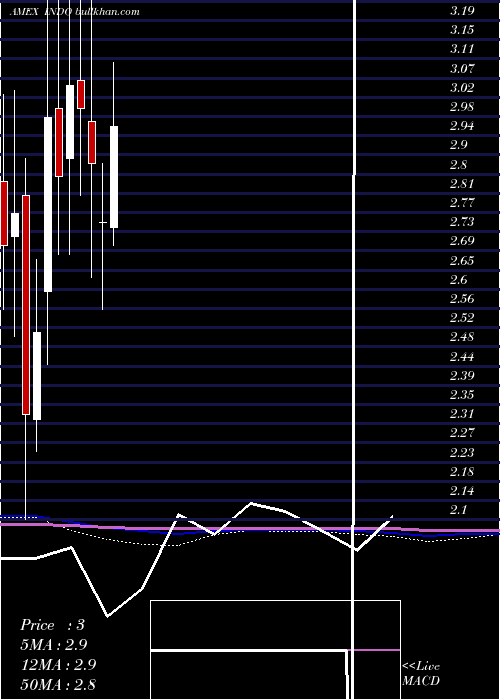Select the 2.44 axis value
500x700 pixels.
462,357
